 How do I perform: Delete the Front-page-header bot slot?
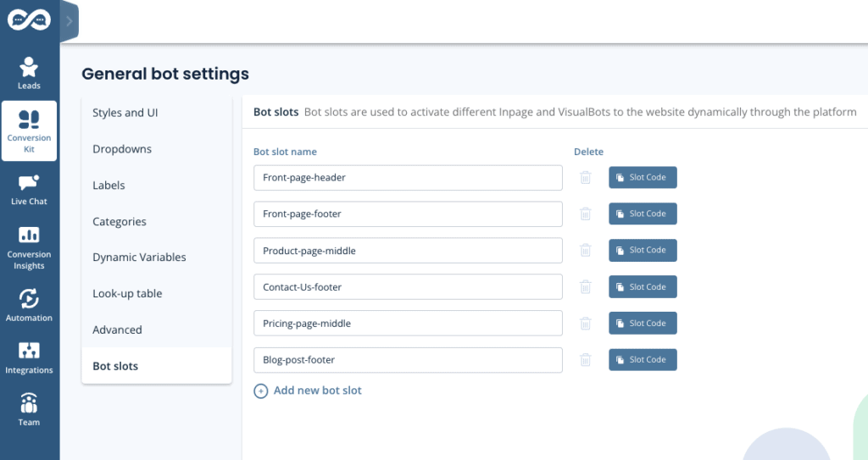pos(585,178)
